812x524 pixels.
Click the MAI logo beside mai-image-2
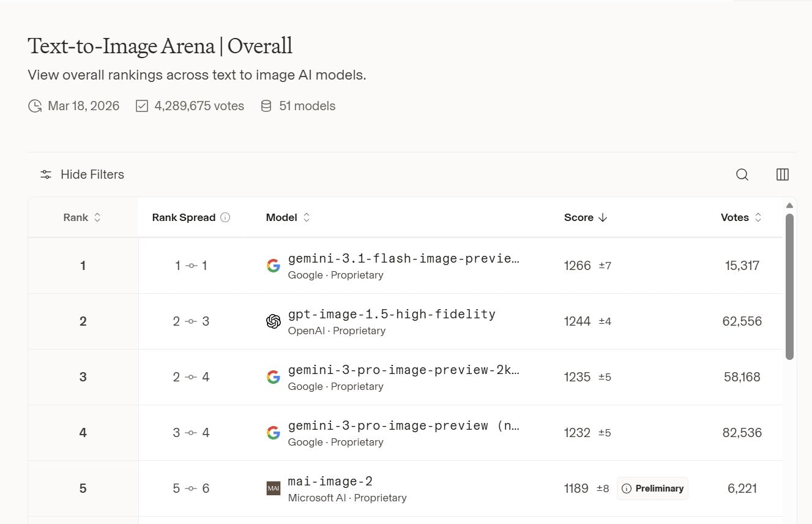coord(274,488)
